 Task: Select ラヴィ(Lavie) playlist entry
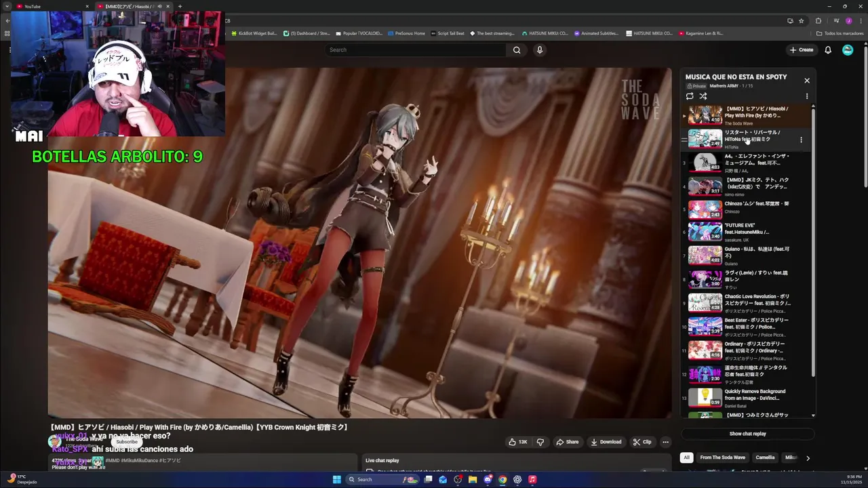[x=746, y=279]
